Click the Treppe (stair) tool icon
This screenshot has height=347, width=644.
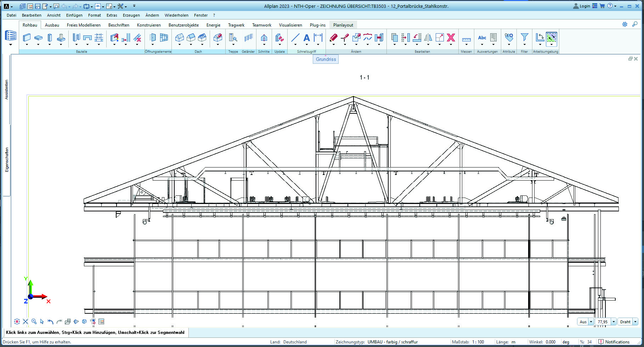click(233, 38)
